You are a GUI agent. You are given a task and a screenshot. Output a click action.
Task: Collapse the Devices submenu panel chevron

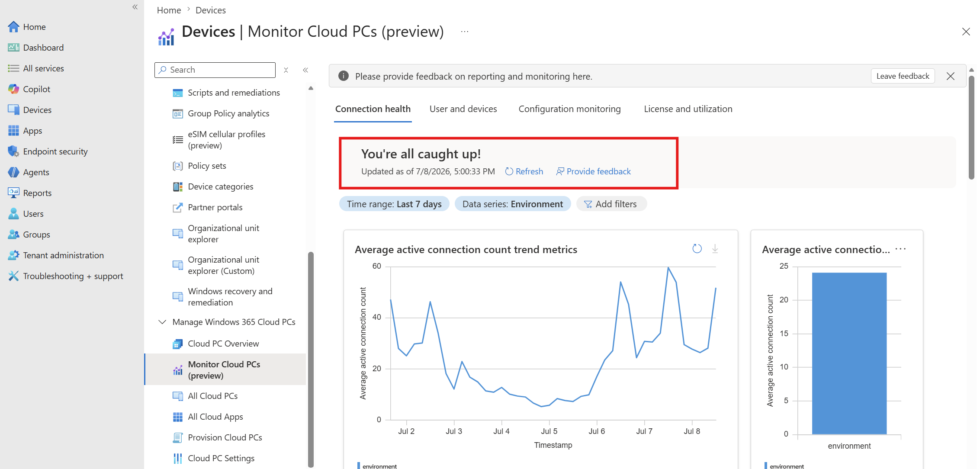tap(305, 70)
